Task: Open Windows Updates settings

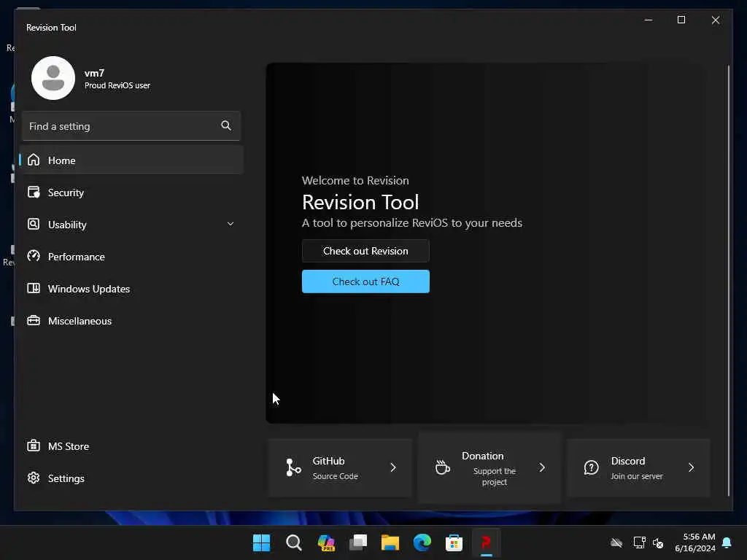Action: (x=132, y=289)
